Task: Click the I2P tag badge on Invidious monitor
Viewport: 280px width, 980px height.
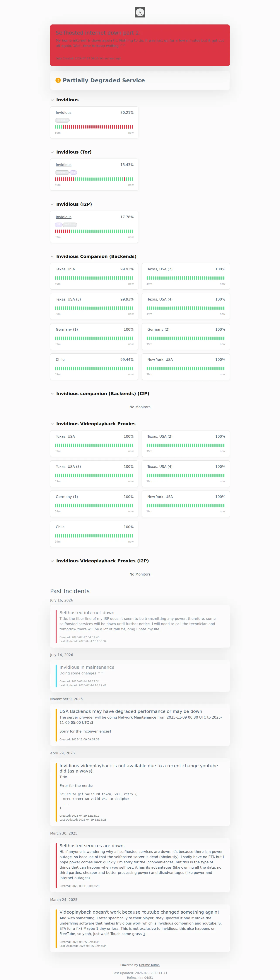Action: point(58,225)
